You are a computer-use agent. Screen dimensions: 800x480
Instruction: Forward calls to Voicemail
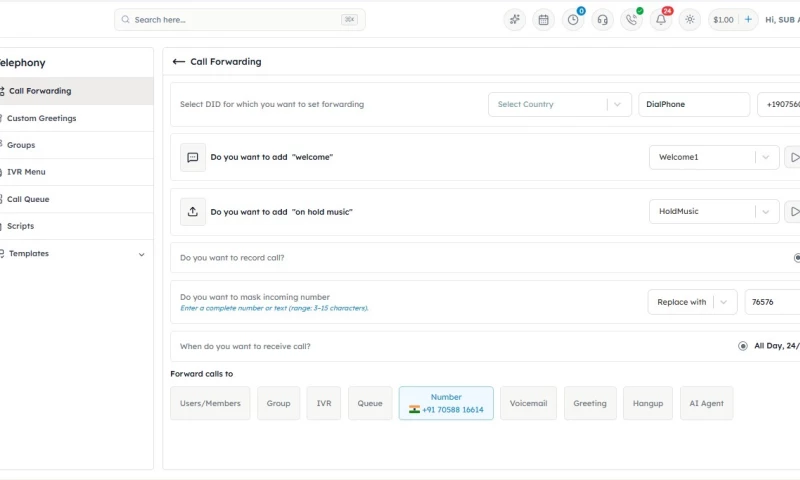click(x=529, y=403)
